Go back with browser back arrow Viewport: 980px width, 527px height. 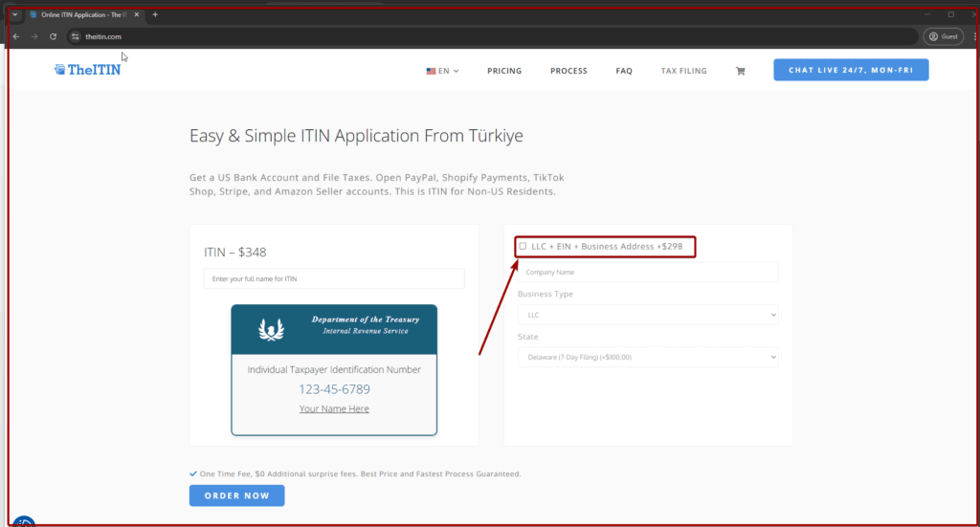click(16, 37)
